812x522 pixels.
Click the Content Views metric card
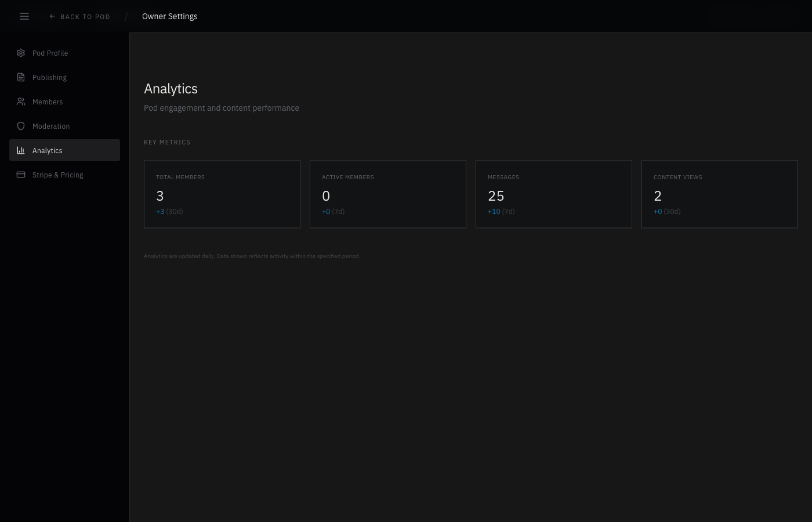(x=720, y=194)
